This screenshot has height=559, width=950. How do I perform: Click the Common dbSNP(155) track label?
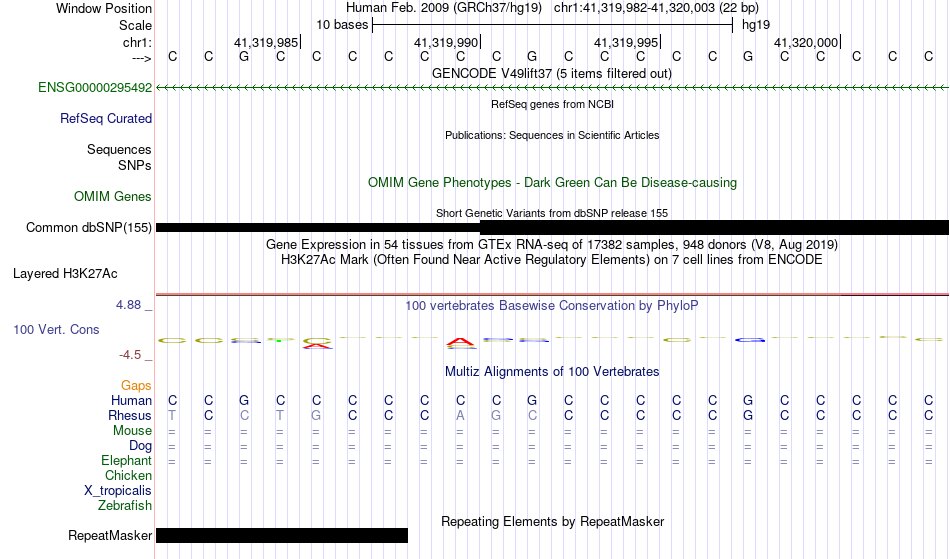pyautogui.click(x=89, y=227)
